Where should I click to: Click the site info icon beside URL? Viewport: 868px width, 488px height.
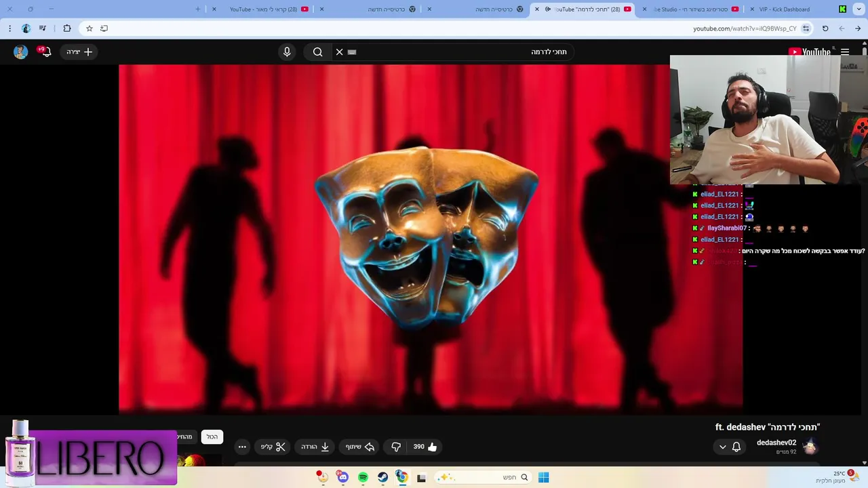point(806,28)
